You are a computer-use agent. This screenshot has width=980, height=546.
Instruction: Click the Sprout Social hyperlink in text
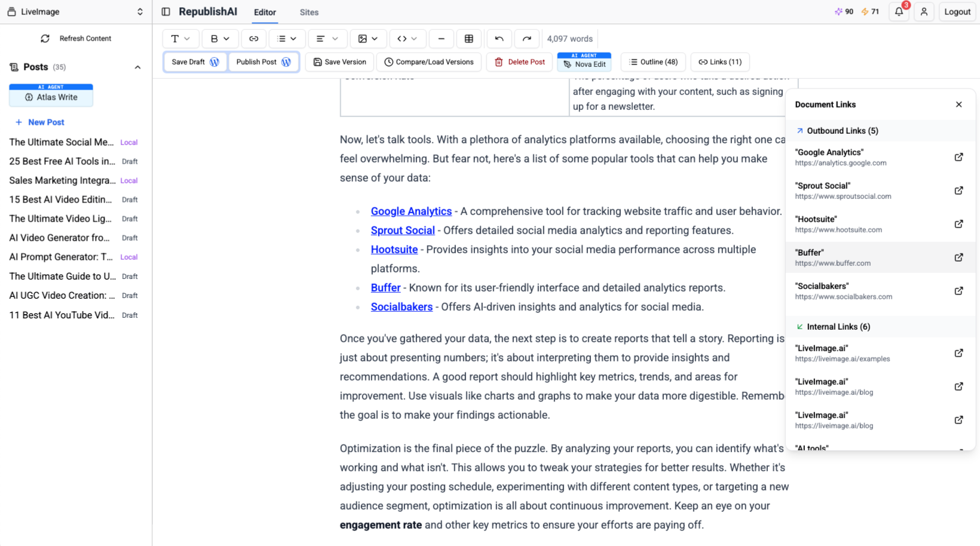(x=403, y=231)
